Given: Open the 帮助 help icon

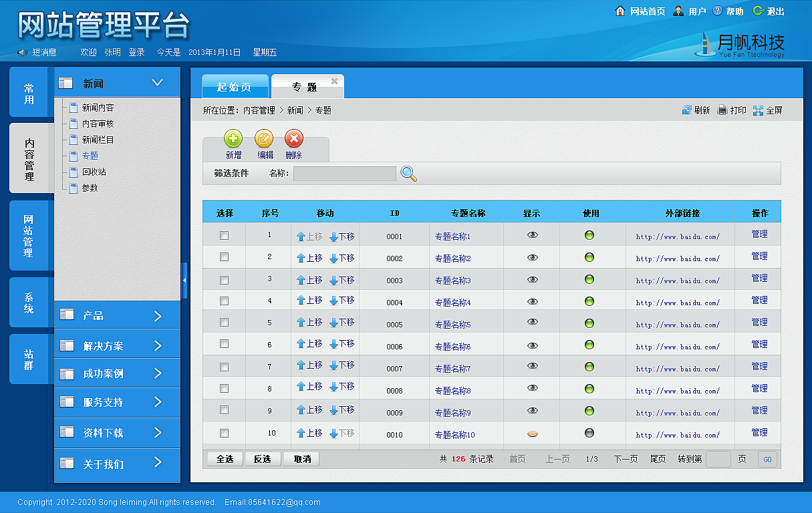Looking at the screenshot, I should coord(718,11).
